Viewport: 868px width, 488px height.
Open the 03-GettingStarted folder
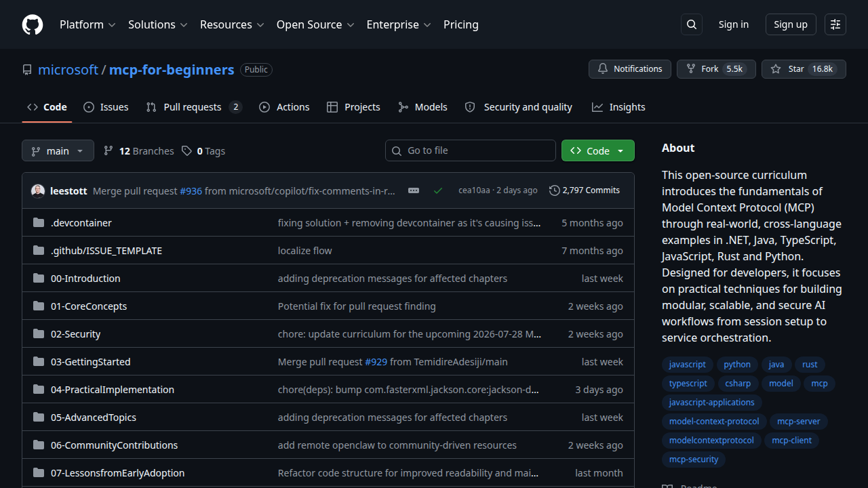(x=91, y=362)
